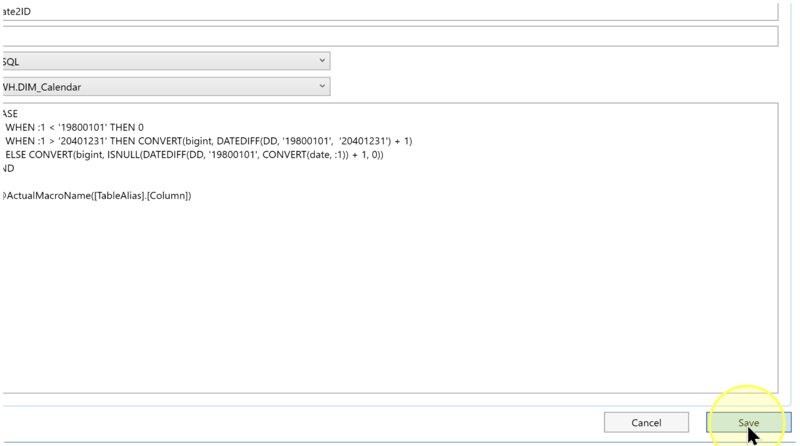Viewport: 800px width, 446px height.
Task: Open the SQL type dropdown
Action: click(x=165, y=61)
